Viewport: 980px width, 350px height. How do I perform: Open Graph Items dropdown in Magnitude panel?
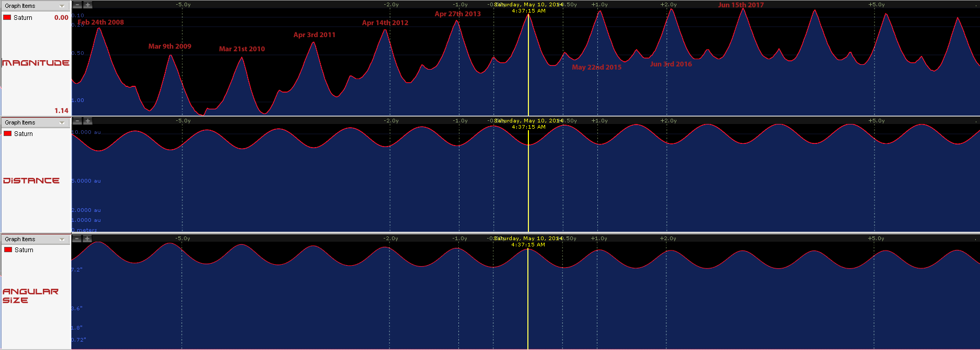tap(62, 6)
